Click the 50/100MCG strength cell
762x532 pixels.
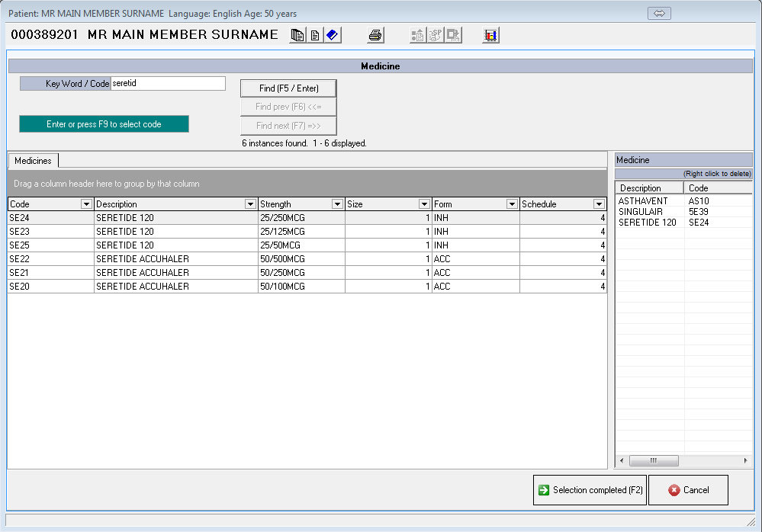(301, 287)
